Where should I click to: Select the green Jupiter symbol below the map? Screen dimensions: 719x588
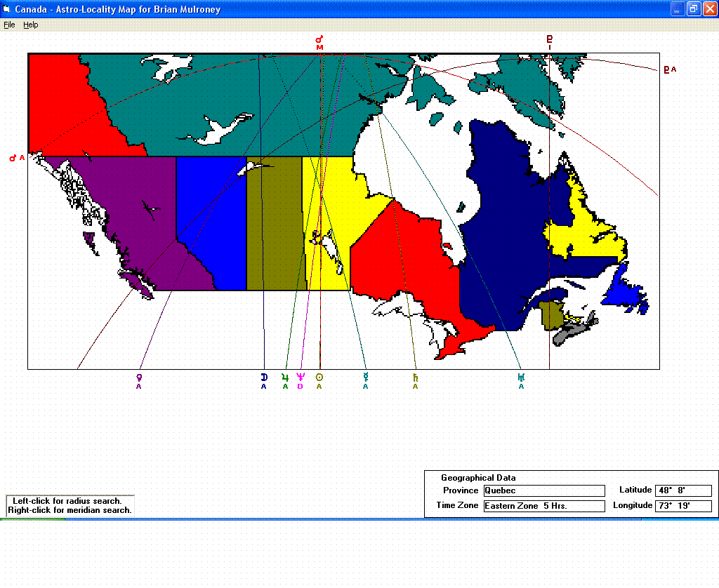coord(285,377)
